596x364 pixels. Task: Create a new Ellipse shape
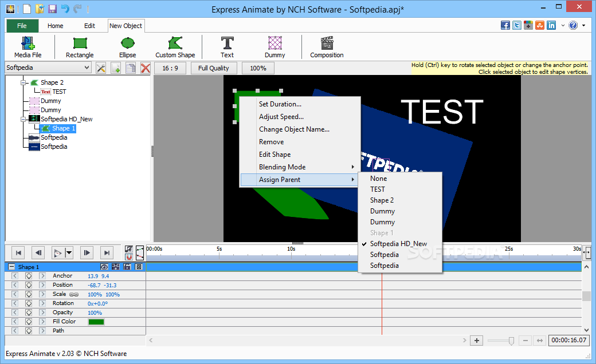128,47
